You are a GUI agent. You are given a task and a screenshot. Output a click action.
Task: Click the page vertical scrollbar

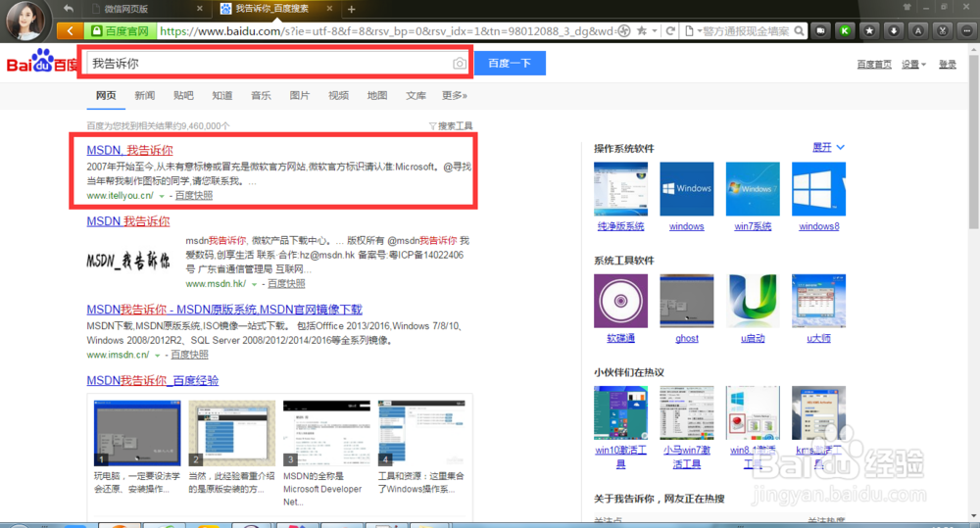[974, 142]
